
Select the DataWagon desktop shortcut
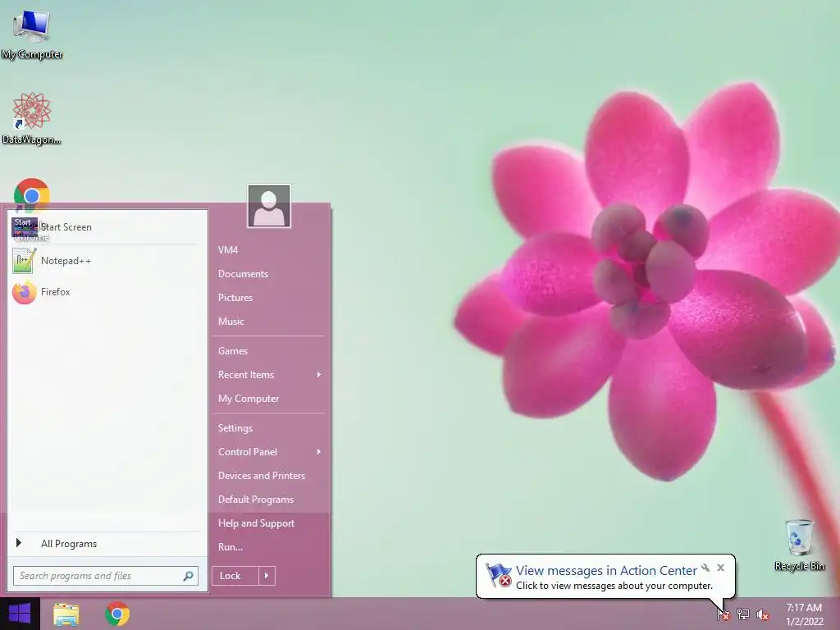pyautogui.click(x=32, y=118)
